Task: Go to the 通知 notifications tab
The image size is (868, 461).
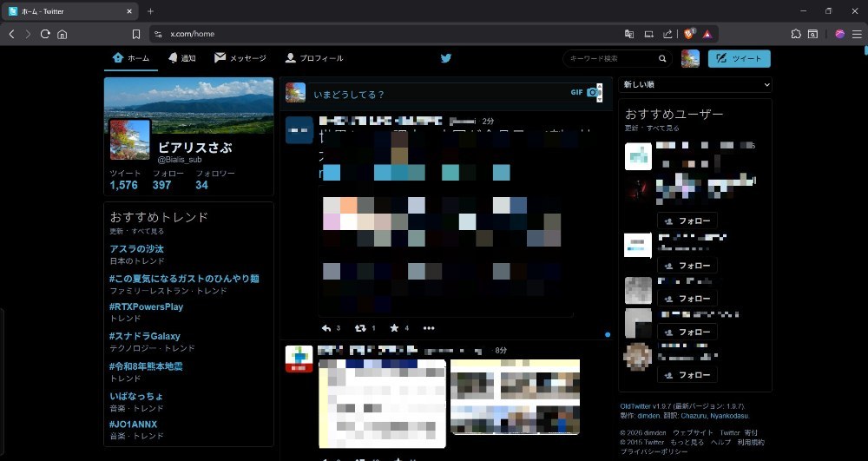Action: (x=182, y=58)
